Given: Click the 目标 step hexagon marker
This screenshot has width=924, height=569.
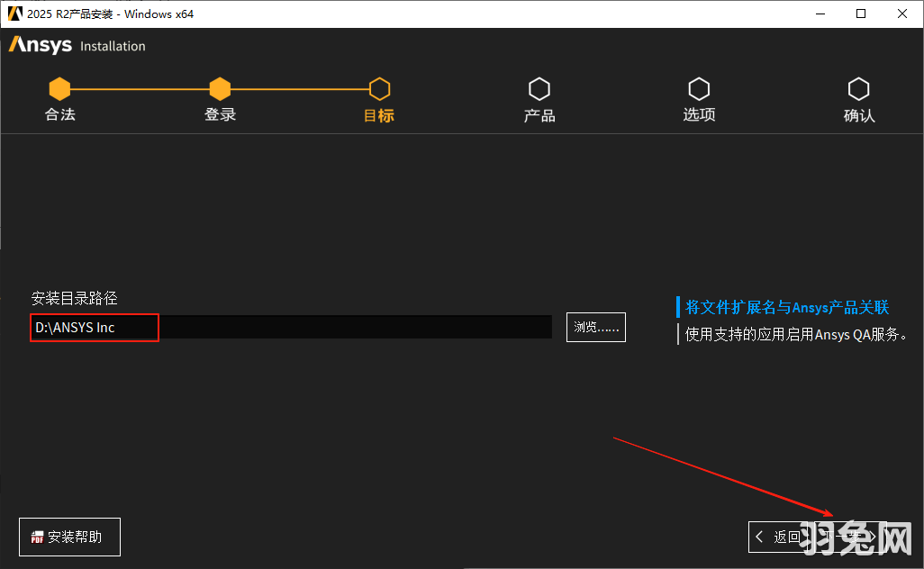Looking at the screenshot, I should click(x=379, y=88).
